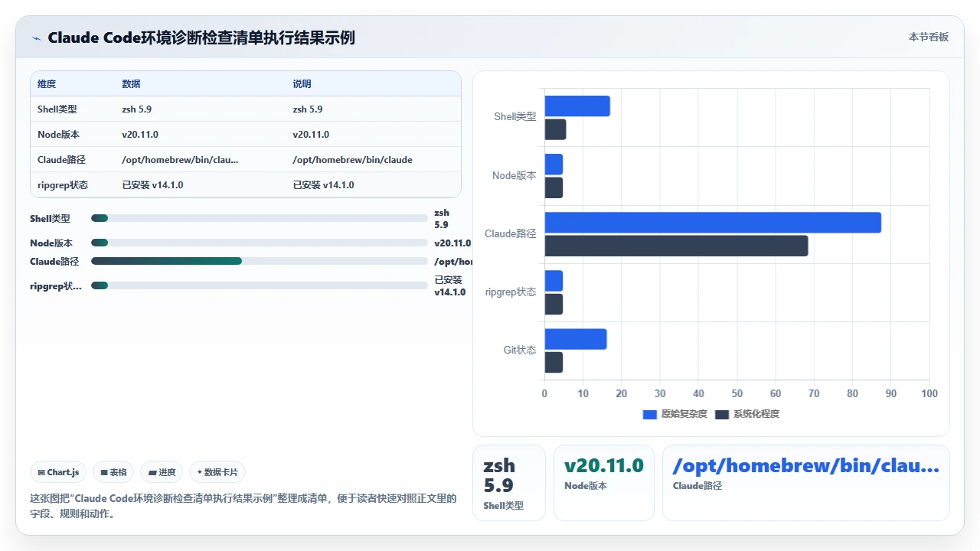The width and height of the screenshot is (980, 551).
Task: Click the 50 tick on chart x-axis
Action: [x=737, y=393]
